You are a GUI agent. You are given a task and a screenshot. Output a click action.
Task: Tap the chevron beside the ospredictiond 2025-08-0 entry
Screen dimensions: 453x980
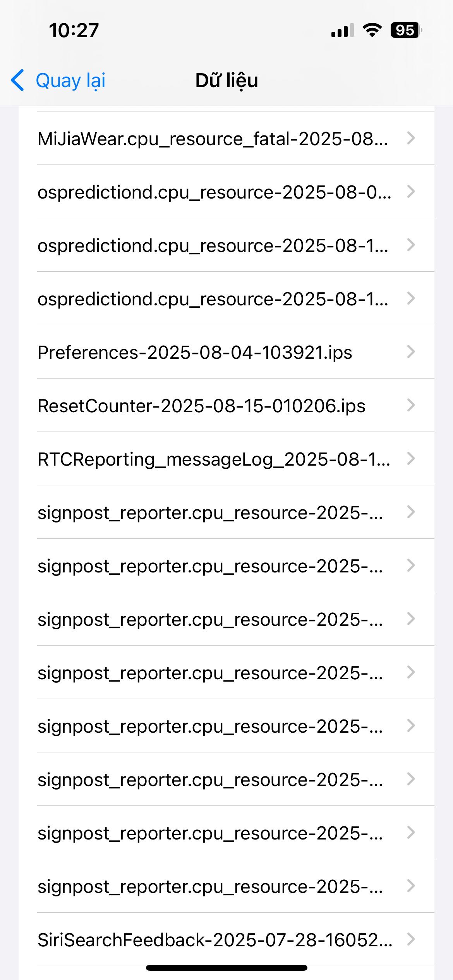point(411,191)
